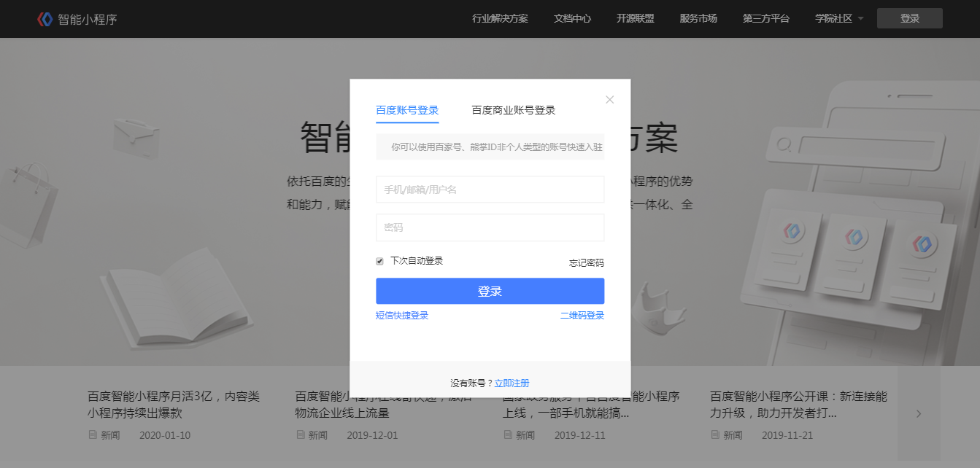Open 第三方平台 navigation item
The image size is (980, 468).
(765, 19)
